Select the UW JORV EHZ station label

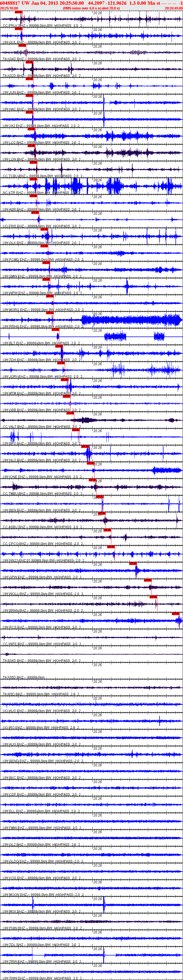[15, 377]
